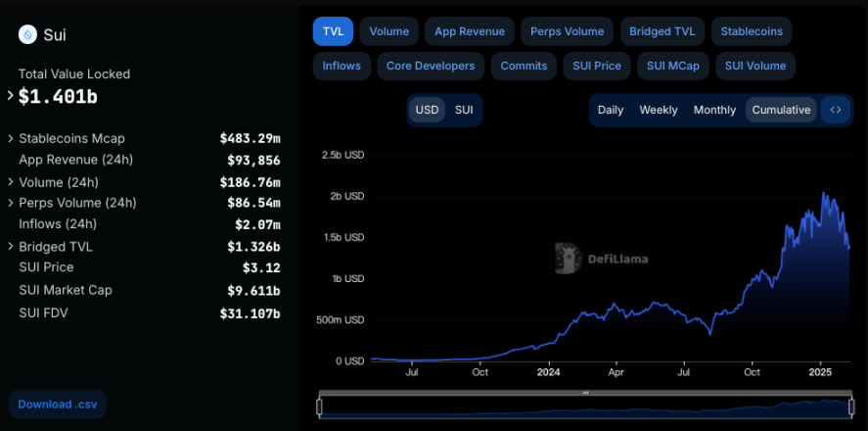The width and height of the screenshot is (868, 431).
Task: Select the Monthly interval tab
Action: [714, 110]
